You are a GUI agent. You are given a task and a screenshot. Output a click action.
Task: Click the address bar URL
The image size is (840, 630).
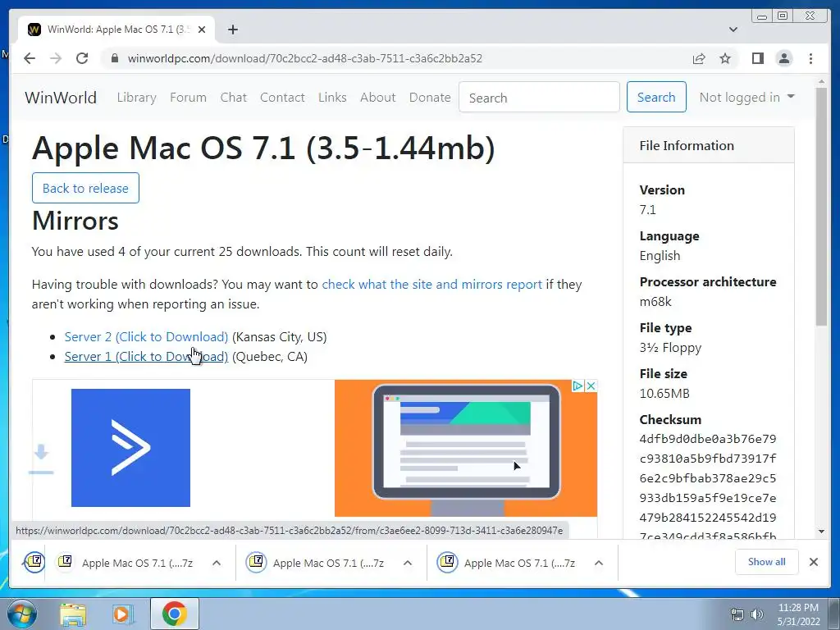tap(305, 58)
